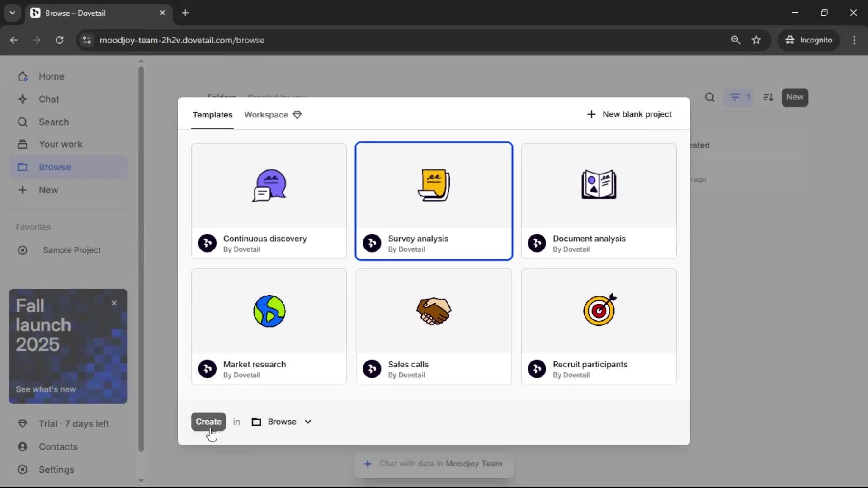868x488 pixels.
Task: Click the top-right search magnifier icon
Action: [x=710, y=97]
